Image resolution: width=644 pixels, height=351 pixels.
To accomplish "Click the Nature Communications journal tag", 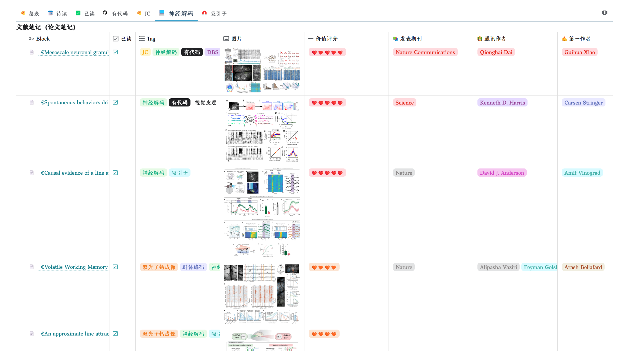I will tap(425, 52).
